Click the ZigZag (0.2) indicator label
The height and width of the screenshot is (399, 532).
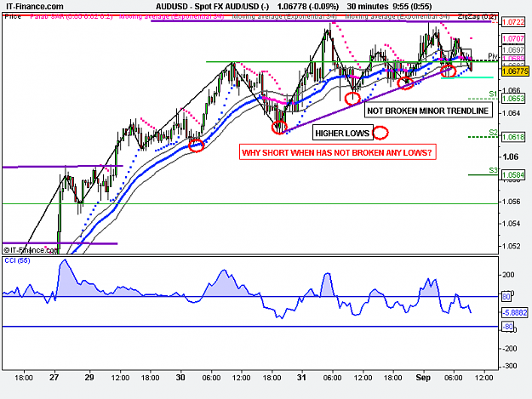pos(477,16)
